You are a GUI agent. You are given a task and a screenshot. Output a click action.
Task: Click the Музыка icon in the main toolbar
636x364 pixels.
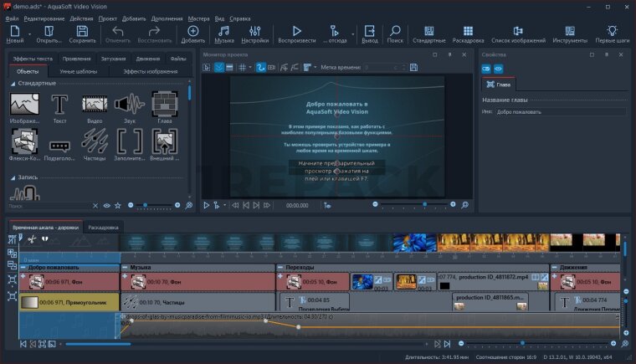224,32
